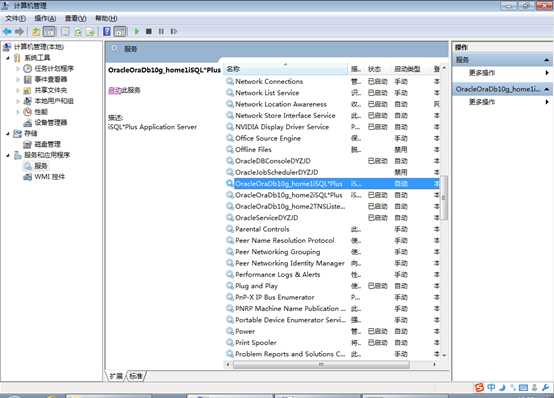Restart the service with the restart icon
Viewport: 554px width, 398px height.
tap(173, 31)
